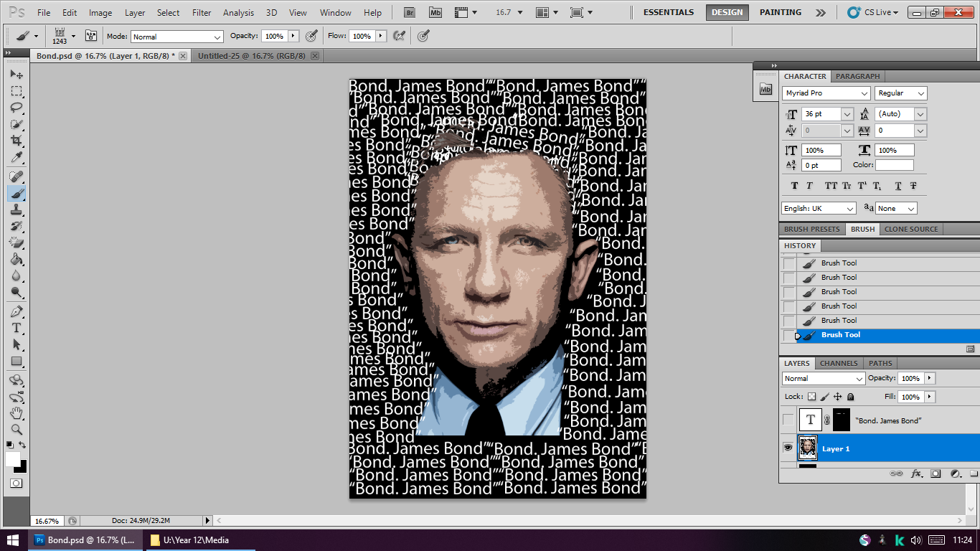Select the Eyedropper tool
Image resolution: width=980 pixels, height=551 pixels.
(x=17, y=157)
